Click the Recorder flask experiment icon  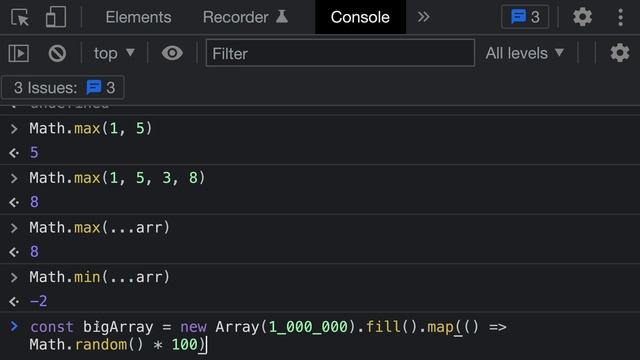[x=282, y=17]
